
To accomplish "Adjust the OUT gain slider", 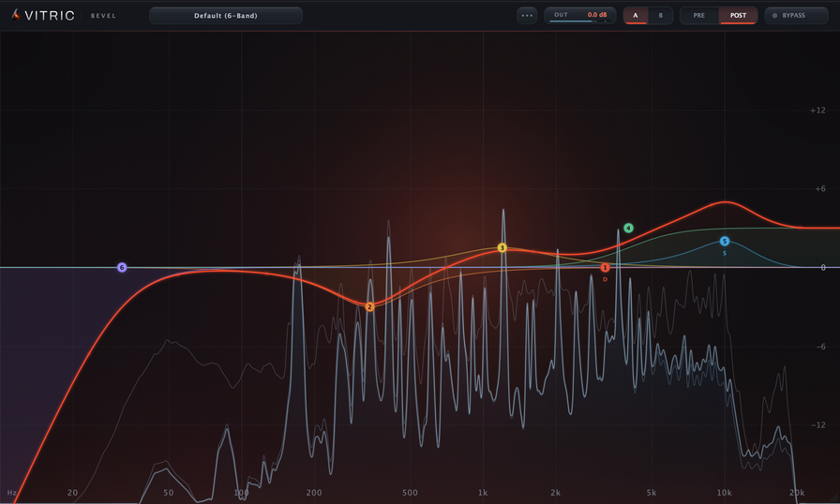I will (579, 22).
